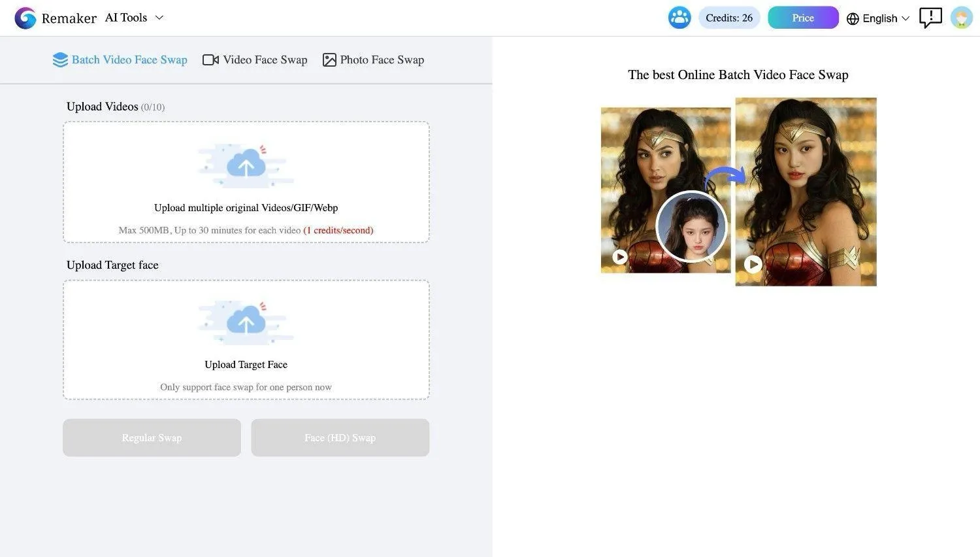
Task: Click the swapped result demo image
Action: click(806, 192)
